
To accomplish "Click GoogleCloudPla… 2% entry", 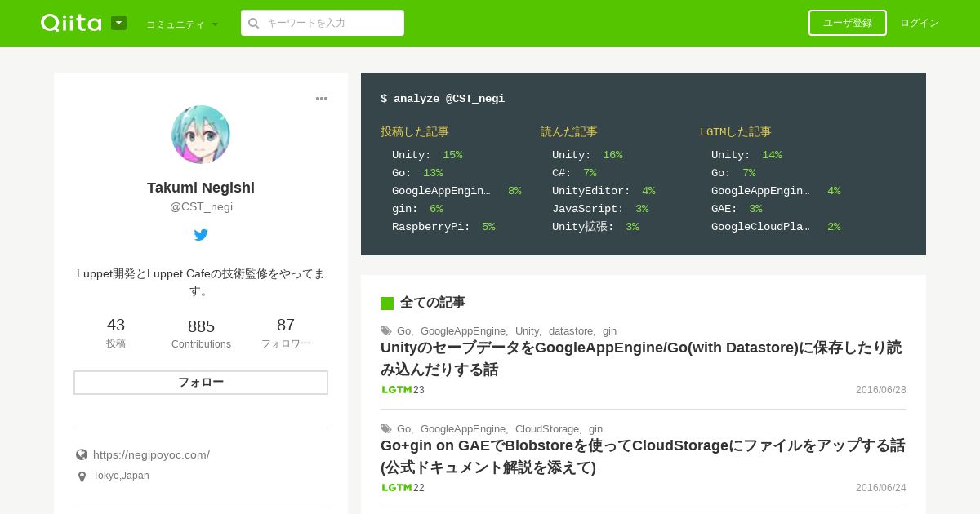I will [776, 227].
